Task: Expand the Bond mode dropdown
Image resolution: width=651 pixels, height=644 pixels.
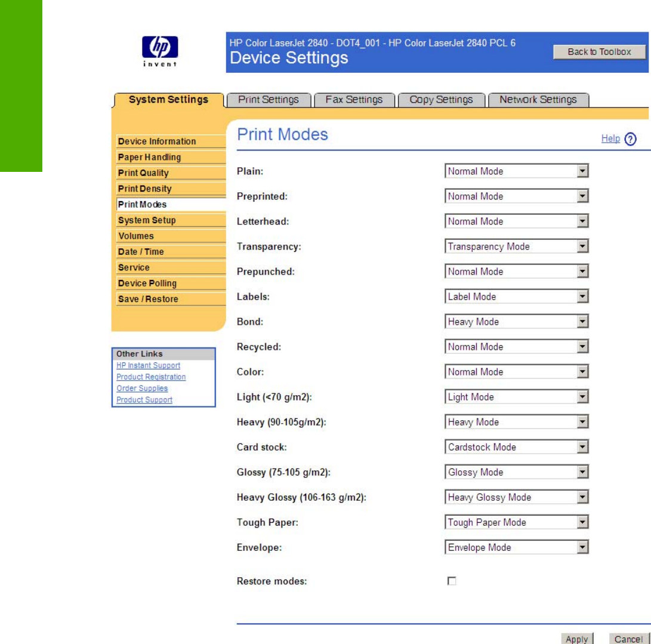Action: [517, 321]
